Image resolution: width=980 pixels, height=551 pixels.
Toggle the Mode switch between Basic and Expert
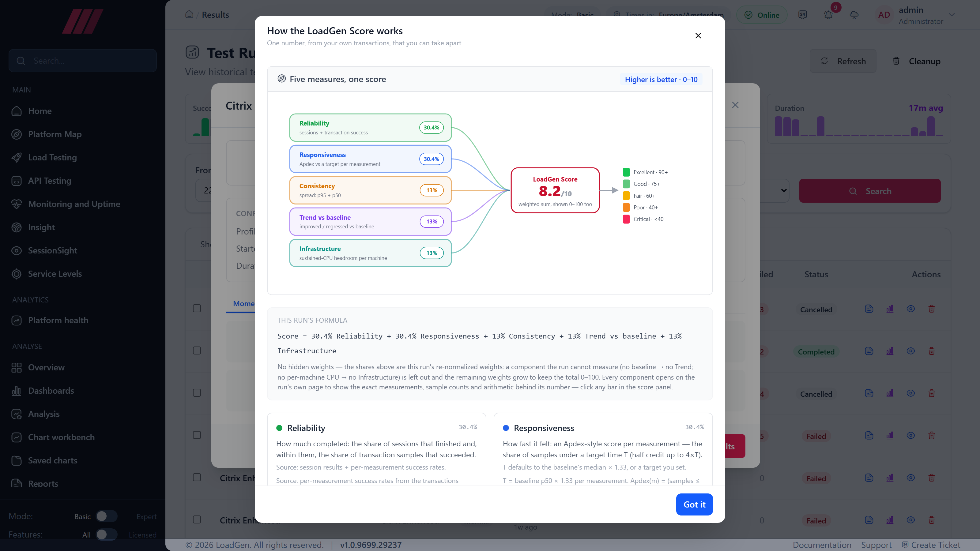106,516
